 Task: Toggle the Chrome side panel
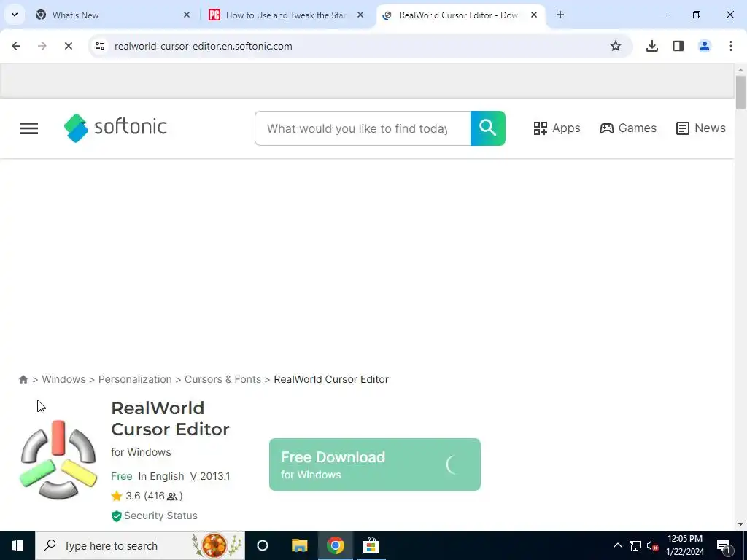(678, 46)
